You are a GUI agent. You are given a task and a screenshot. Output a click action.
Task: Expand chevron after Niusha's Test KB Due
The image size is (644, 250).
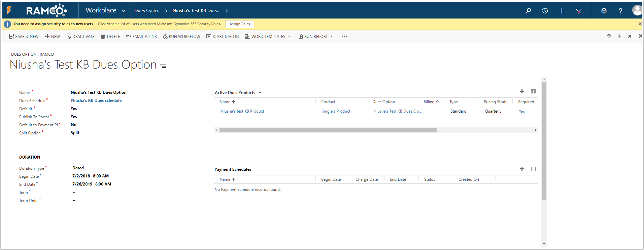[227, 11]
